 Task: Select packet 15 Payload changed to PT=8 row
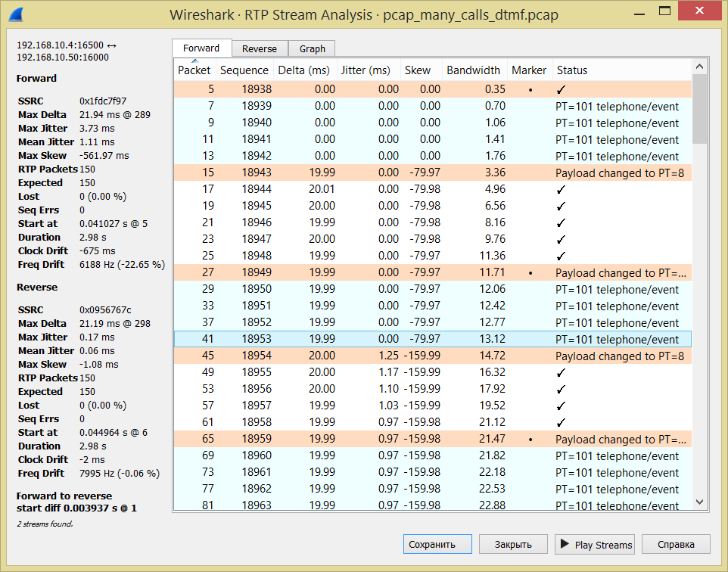tap(433, 173)
